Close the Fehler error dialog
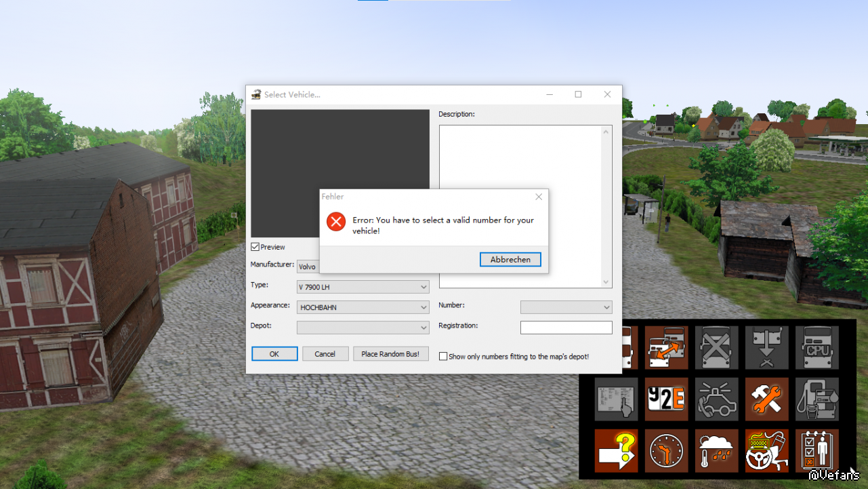868x489 pixels. [x=539, y=197]
